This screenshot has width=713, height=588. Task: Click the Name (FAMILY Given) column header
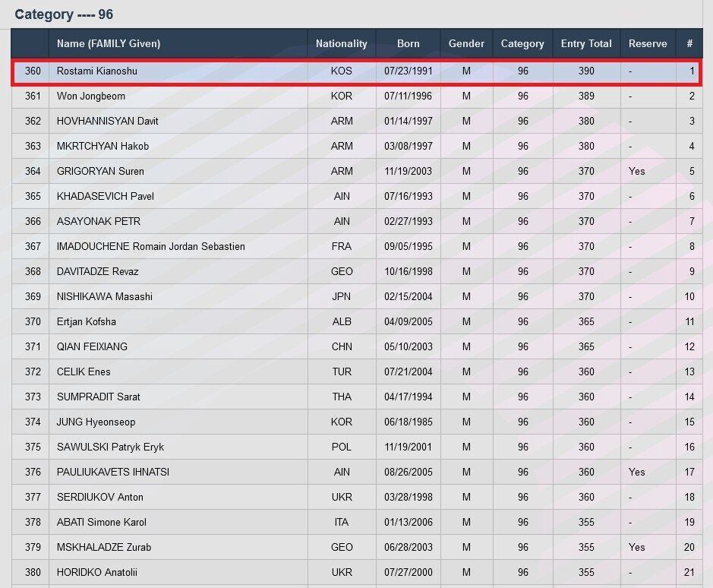point(109,43)
